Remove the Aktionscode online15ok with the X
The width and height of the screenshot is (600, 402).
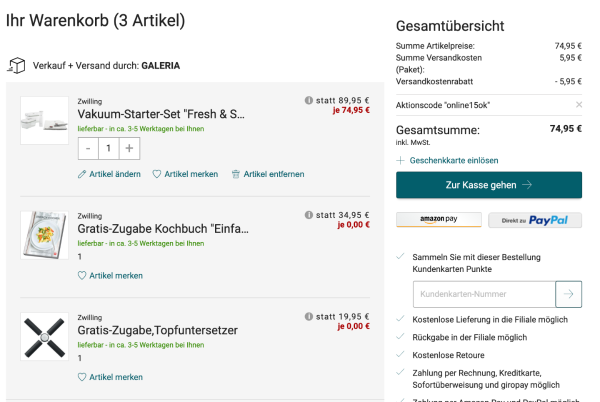579,105
